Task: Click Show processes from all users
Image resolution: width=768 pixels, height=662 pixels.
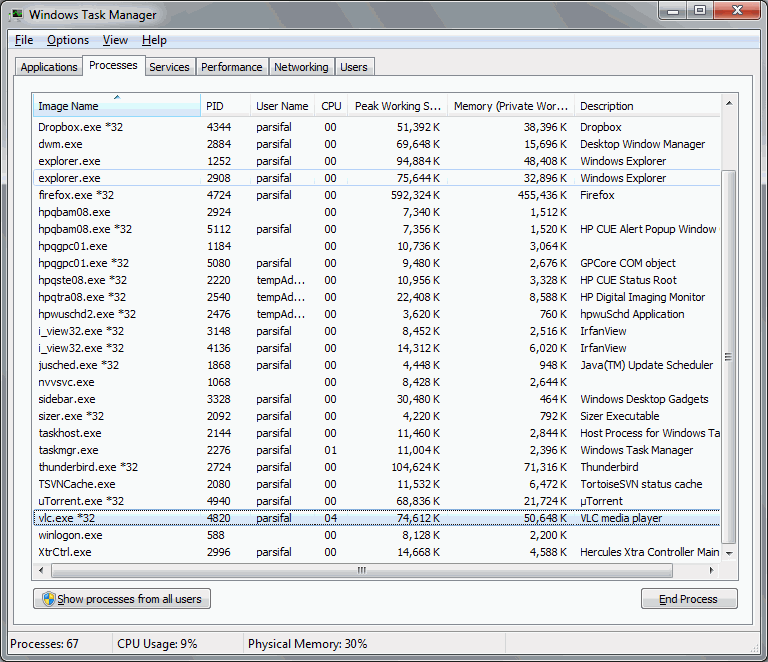Action: 122,599
